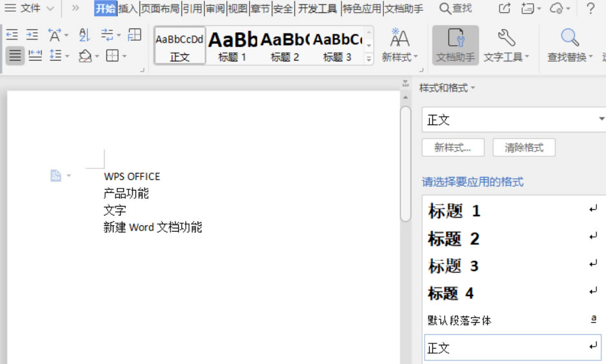The width and height of the screenshot is (606, 364).
Task: Open the cloud sync icon menu
Action: (560, 8)
